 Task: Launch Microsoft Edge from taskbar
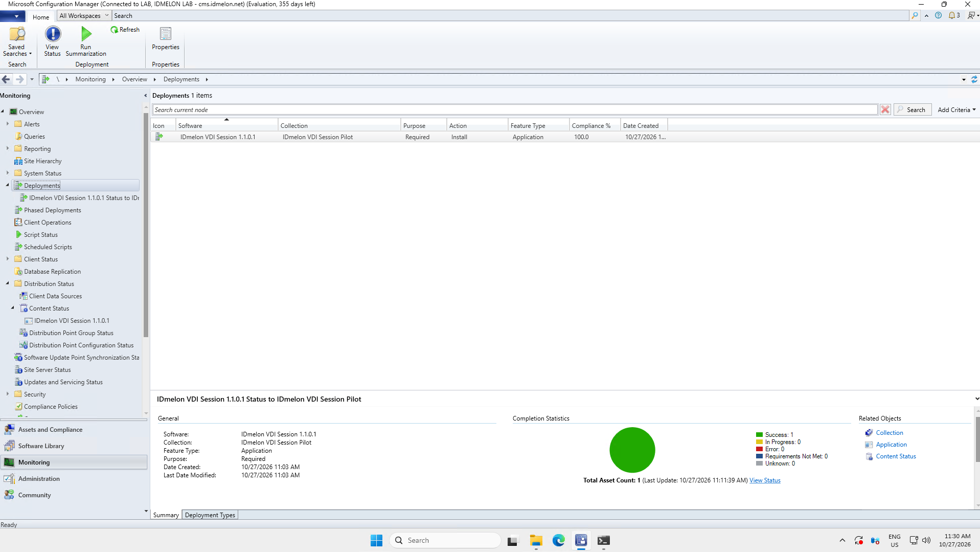click(x=558, y=540)
